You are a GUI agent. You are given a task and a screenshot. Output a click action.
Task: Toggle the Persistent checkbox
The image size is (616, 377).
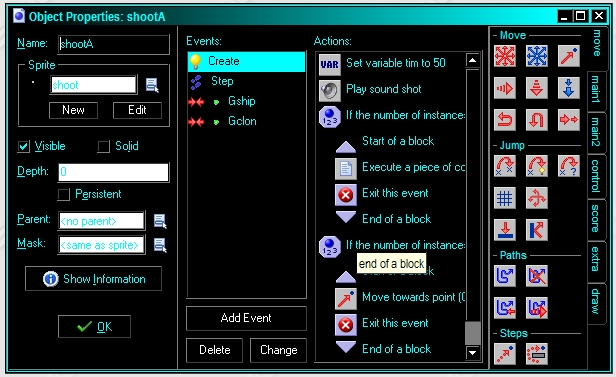64,194
